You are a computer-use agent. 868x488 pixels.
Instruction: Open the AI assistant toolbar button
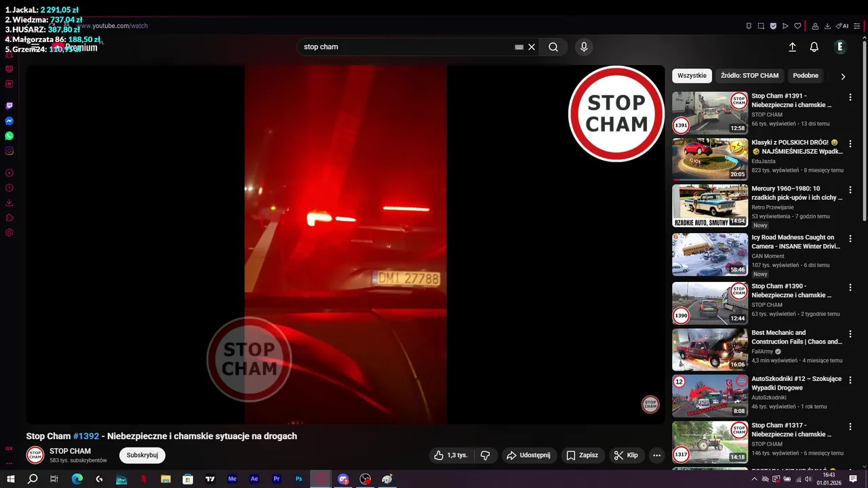coord(842,26)
